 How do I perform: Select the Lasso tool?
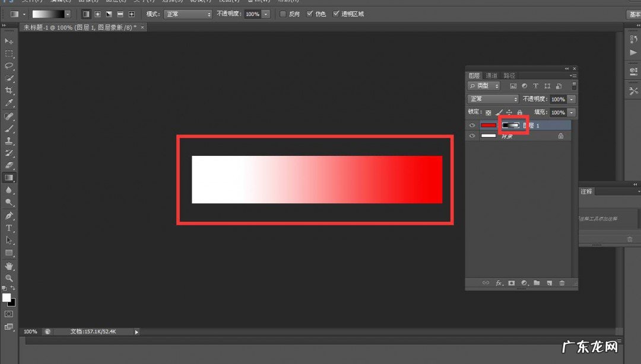(9, 66)
